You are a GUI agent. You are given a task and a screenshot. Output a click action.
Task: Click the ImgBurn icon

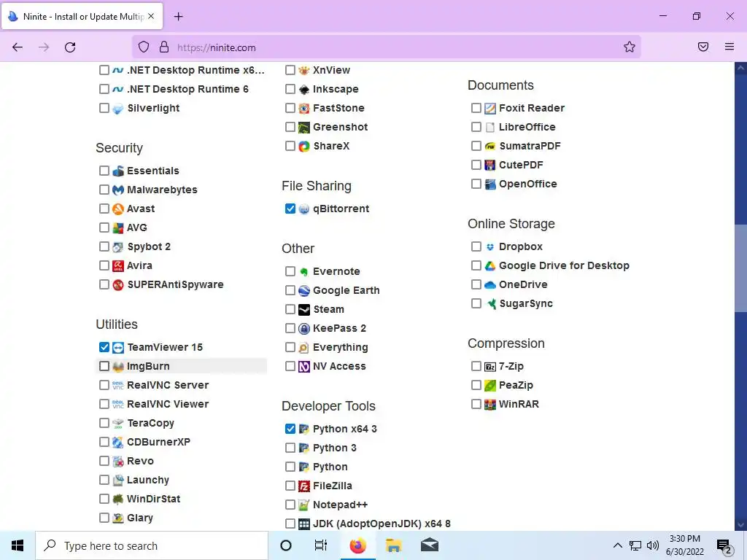tap(117, 367)
